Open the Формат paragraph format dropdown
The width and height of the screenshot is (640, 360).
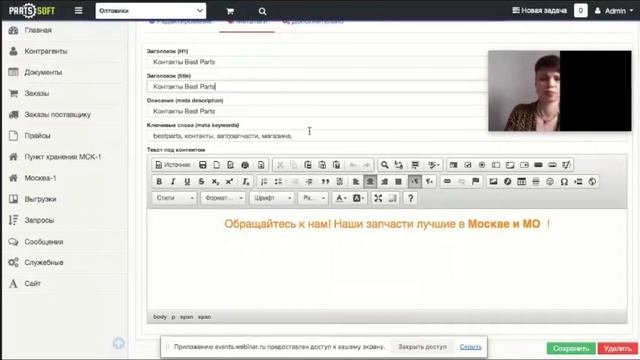tap(223, 198)
